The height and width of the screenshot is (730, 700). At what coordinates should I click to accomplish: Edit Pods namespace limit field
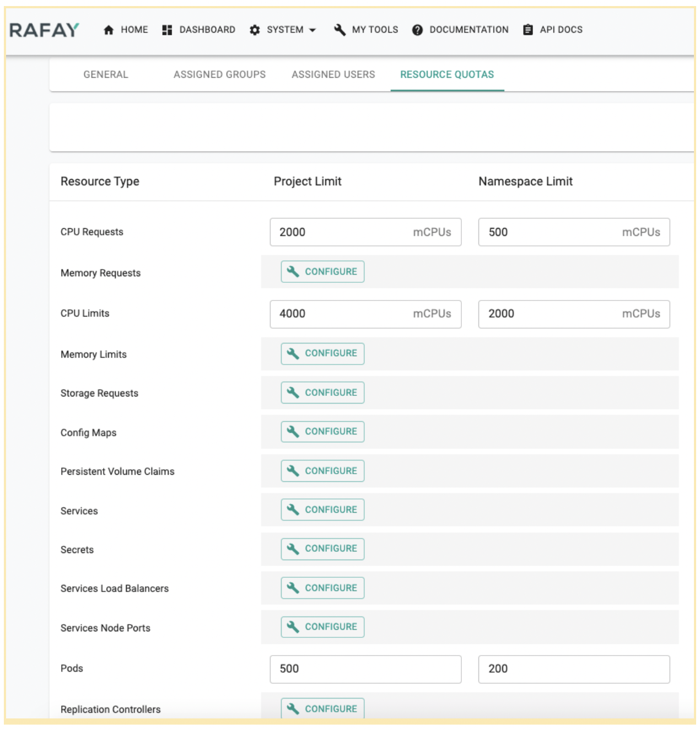coord(574,669)
